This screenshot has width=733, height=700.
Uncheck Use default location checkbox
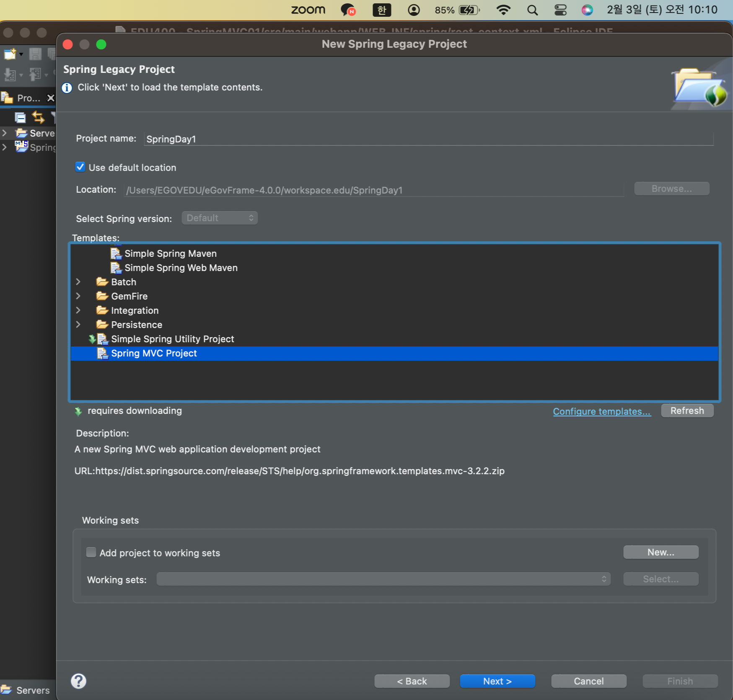pyautogui.click(x=80, y=167)
